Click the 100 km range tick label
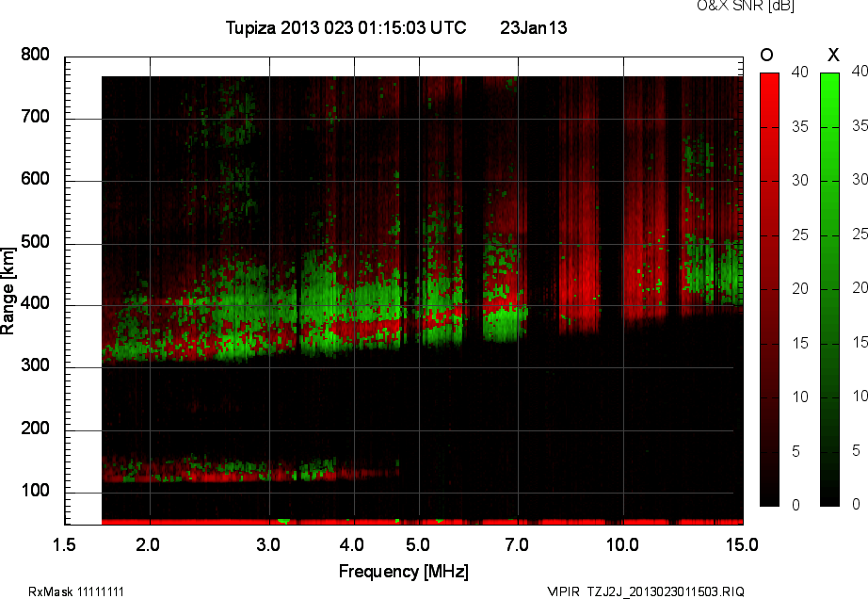 [x=35, y=491]
